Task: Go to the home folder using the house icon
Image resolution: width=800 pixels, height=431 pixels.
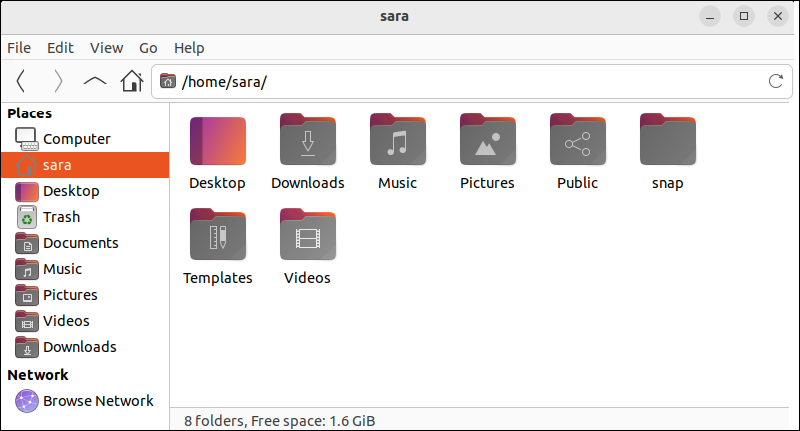Action: click(x=132, y=81)
